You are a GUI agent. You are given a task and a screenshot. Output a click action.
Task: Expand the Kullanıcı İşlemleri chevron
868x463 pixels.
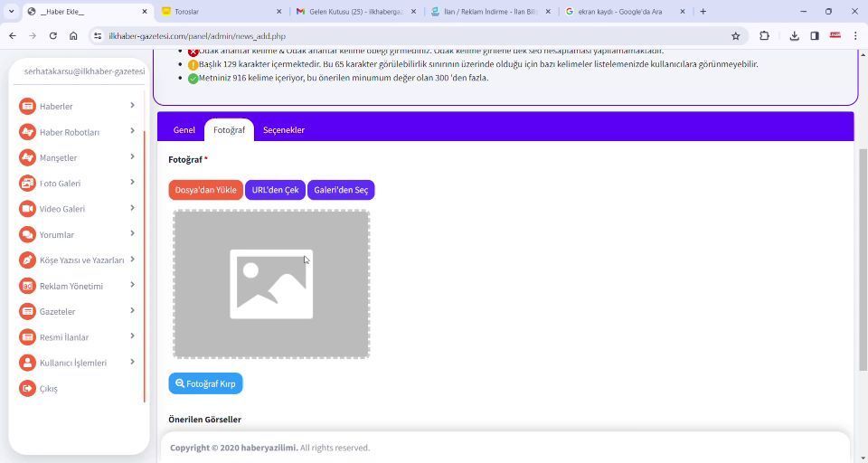(132, 363)
